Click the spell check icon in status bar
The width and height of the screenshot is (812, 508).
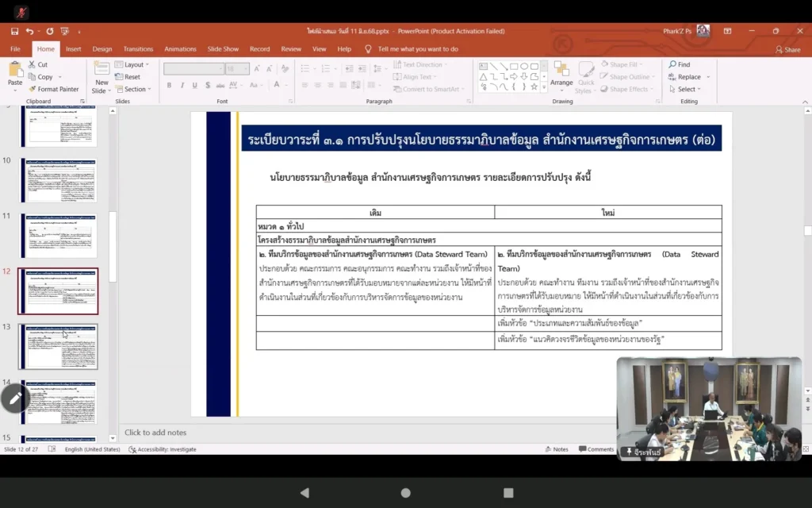tap(52, 449)
